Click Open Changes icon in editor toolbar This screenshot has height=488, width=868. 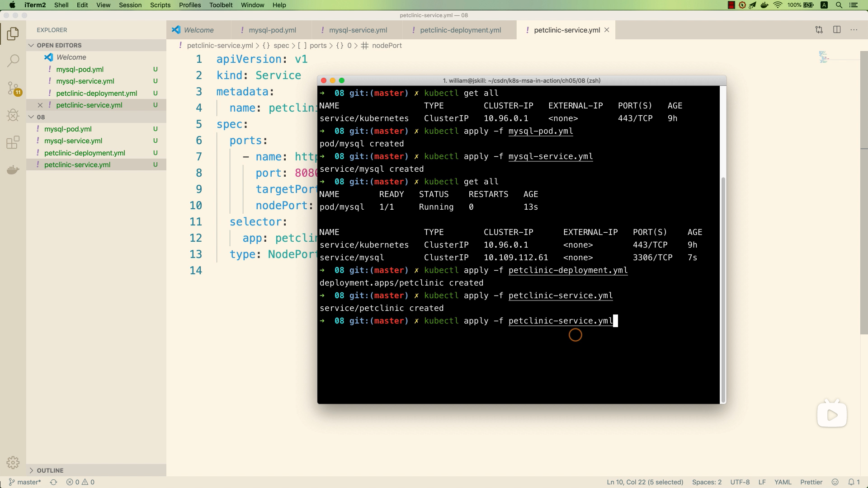(x=819, y=30)
